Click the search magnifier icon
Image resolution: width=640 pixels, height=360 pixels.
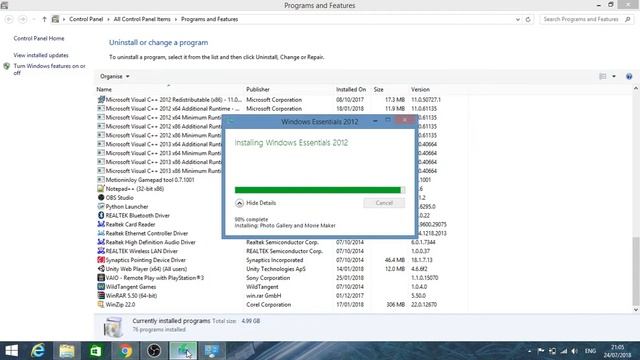[627, 19]
